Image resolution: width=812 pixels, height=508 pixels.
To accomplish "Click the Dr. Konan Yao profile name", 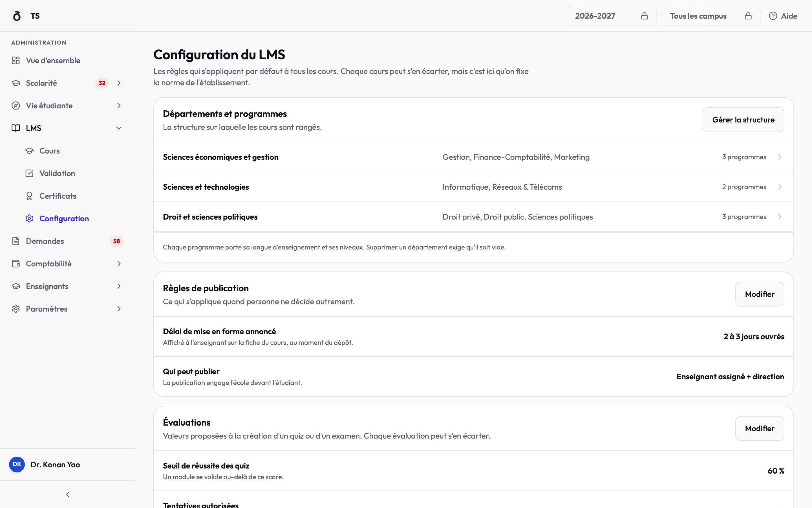I will point(55,465).
